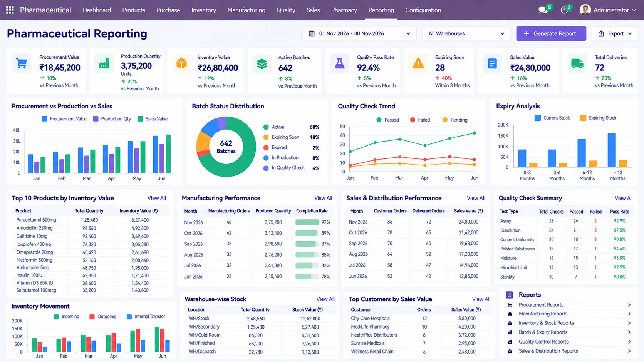This screenshot has width=644, height=362.
Task: Toggle the Failed series in Quality Check Trend
Action: (x=420, y=120)
